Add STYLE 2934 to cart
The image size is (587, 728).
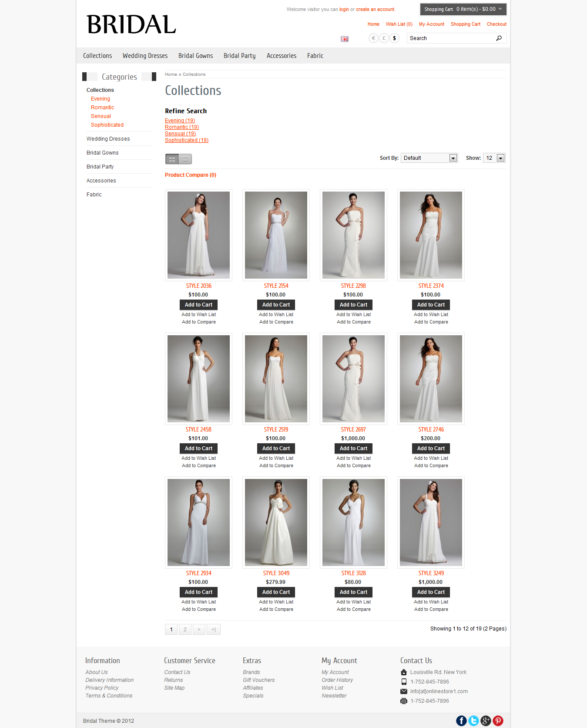198,592
